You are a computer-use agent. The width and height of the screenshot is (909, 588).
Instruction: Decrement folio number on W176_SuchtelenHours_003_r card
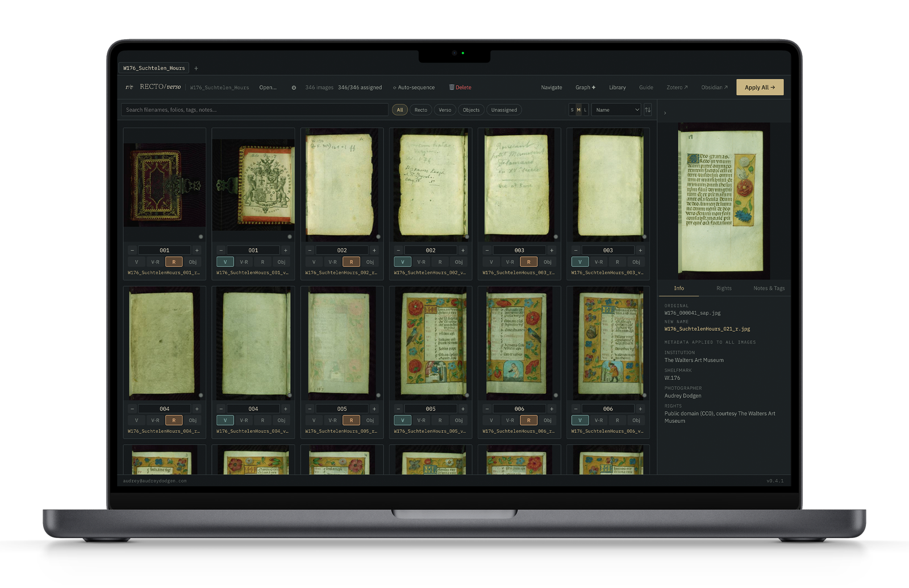487,250
